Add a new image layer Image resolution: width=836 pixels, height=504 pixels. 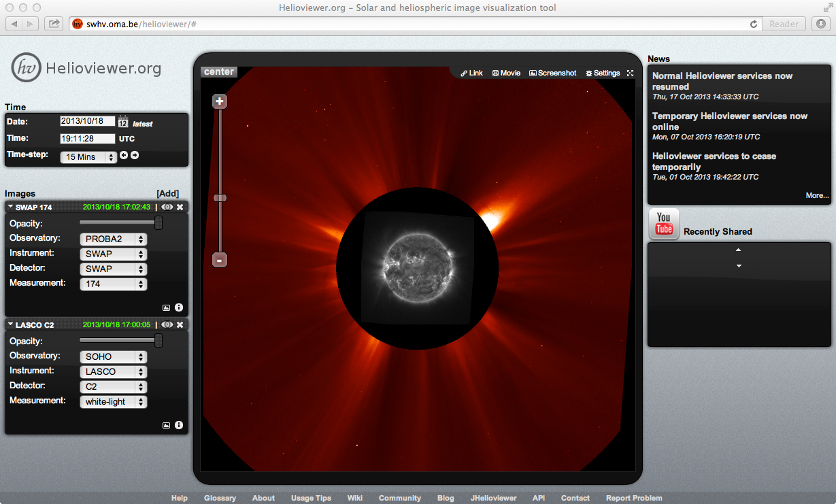[x=167, y=194]
